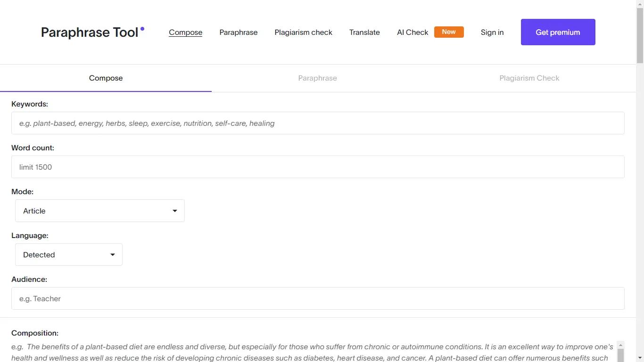Click the page scrollbar up arrow
The height and width of the screenshot is (362, 644).
(640, 4)
